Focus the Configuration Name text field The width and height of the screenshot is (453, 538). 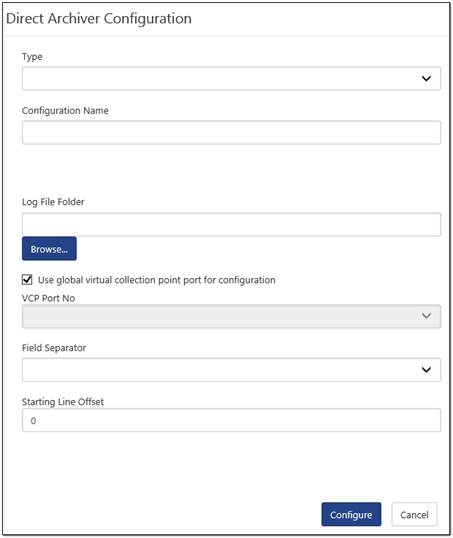click(x=231, y=132)
